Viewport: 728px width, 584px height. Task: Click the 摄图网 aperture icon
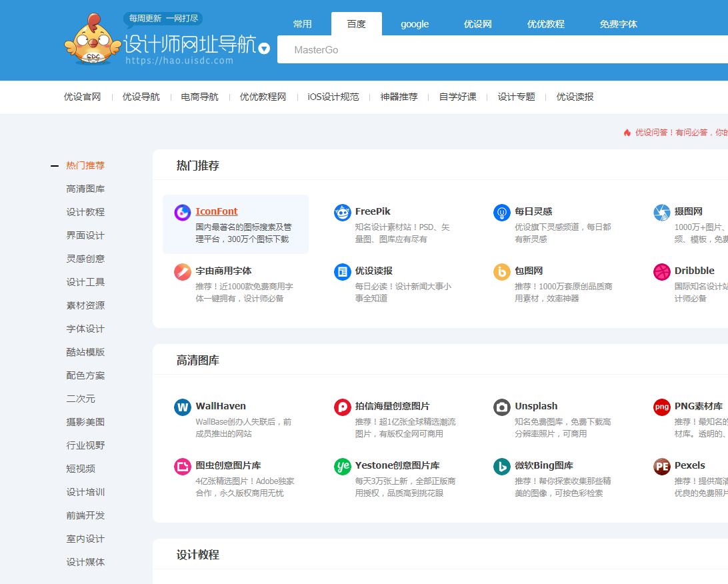[661, 213]
